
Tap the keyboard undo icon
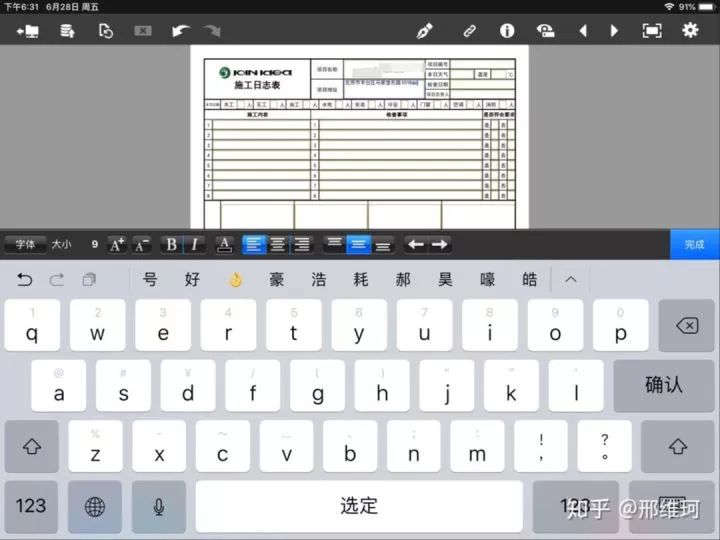coord(25,279)
